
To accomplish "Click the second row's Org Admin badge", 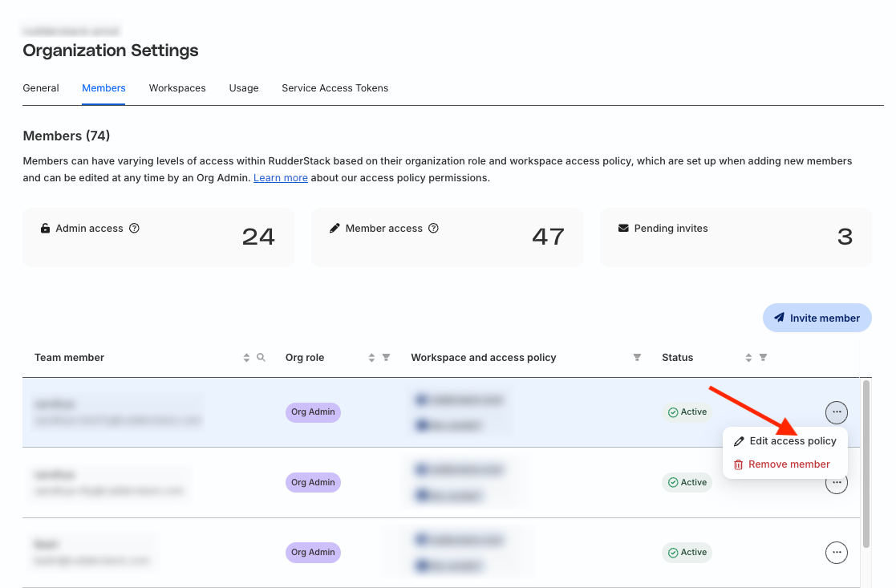I will 313,482.
